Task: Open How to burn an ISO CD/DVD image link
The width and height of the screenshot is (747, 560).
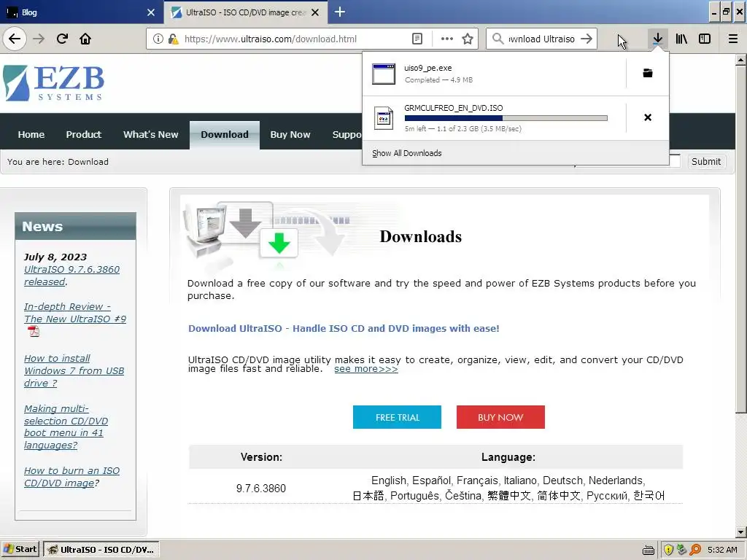Action: pos(71,477)
